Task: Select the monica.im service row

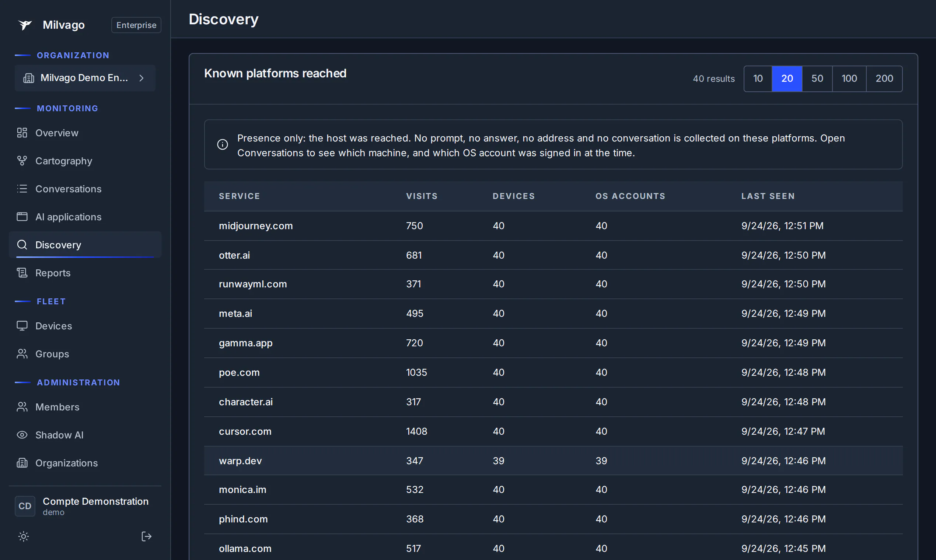Action: (553, 489)
